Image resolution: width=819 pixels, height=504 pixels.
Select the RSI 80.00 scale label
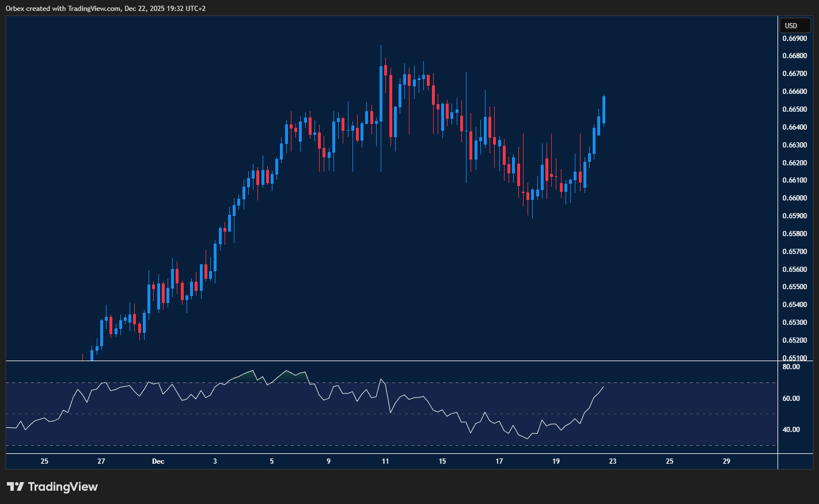point(791,367)
